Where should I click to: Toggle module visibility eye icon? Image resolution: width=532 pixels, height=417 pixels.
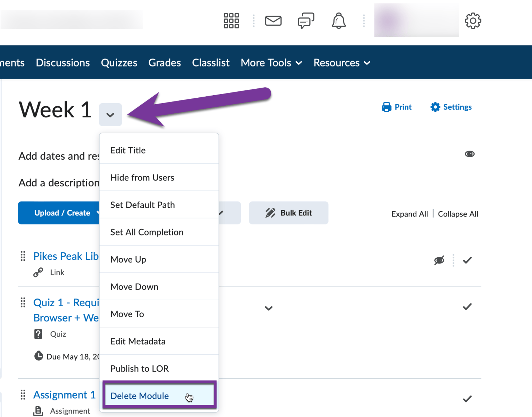470,154
